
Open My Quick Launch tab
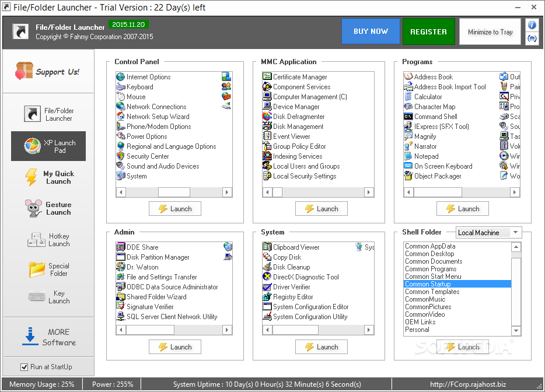48,177
